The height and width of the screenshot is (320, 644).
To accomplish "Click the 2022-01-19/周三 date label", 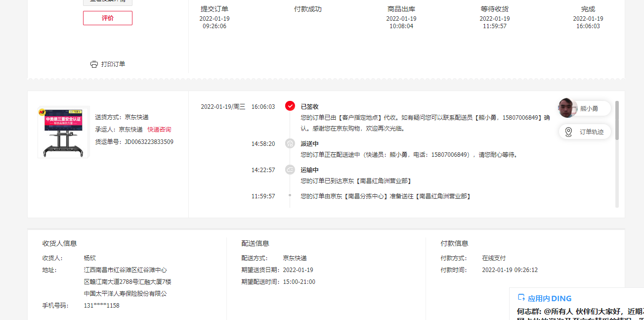I will (223, 106).
